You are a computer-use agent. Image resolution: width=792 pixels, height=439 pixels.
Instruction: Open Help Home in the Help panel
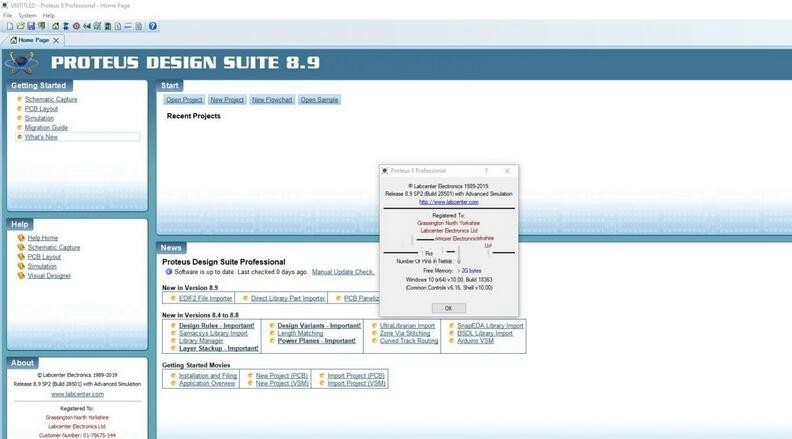click(42, 238)
